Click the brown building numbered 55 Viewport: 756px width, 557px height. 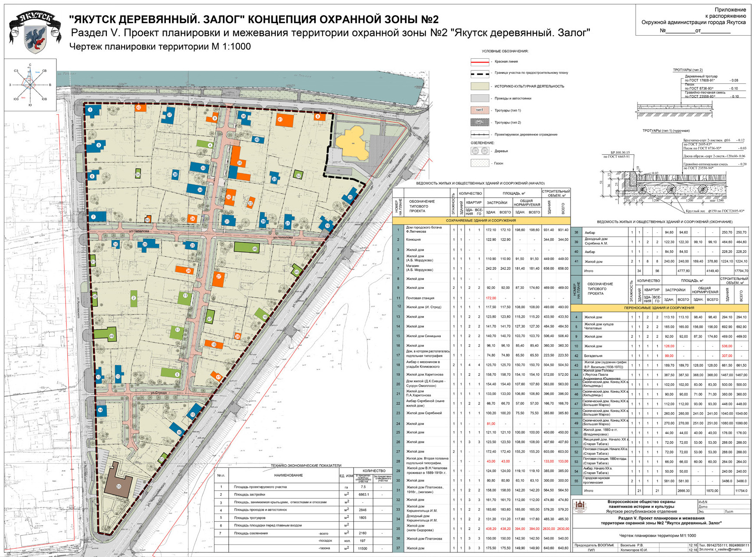[x=119, y=481]
